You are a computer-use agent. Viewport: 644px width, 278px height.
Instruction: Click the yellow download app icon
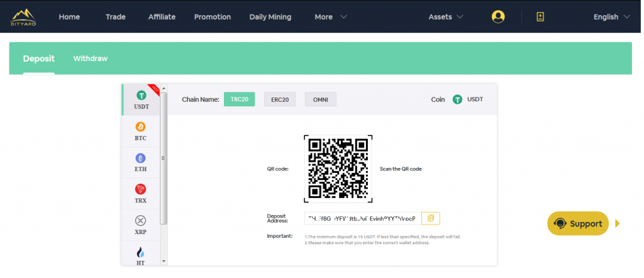(x=540, y=17)
